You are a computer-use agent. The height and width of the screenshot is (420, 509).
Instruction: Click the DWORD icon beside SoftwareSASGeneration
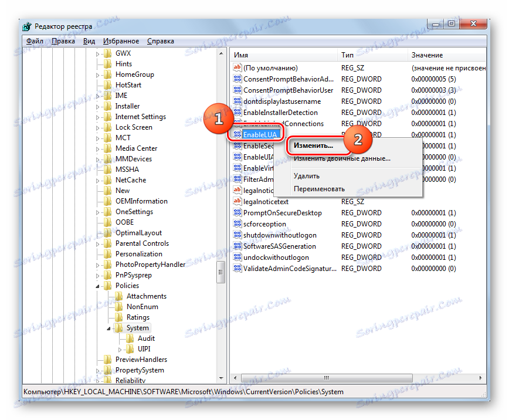click(x=237, y=246)
